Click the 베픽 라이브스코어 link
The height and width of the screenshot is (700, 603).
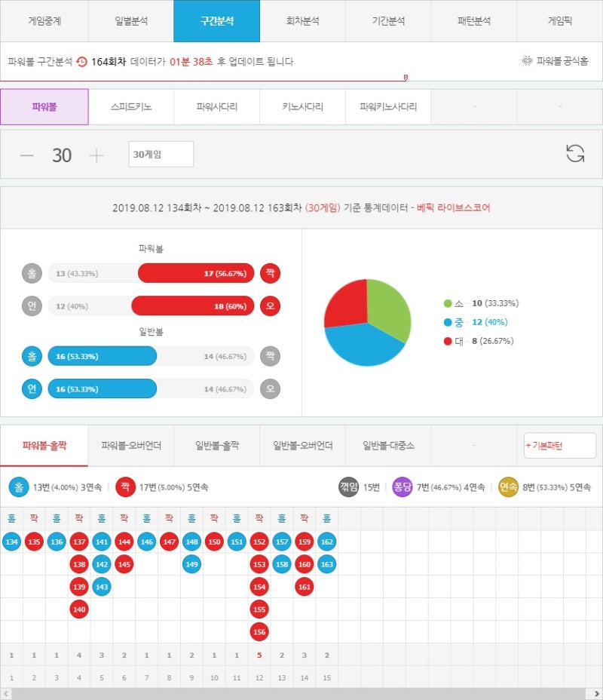coord(453,207)
